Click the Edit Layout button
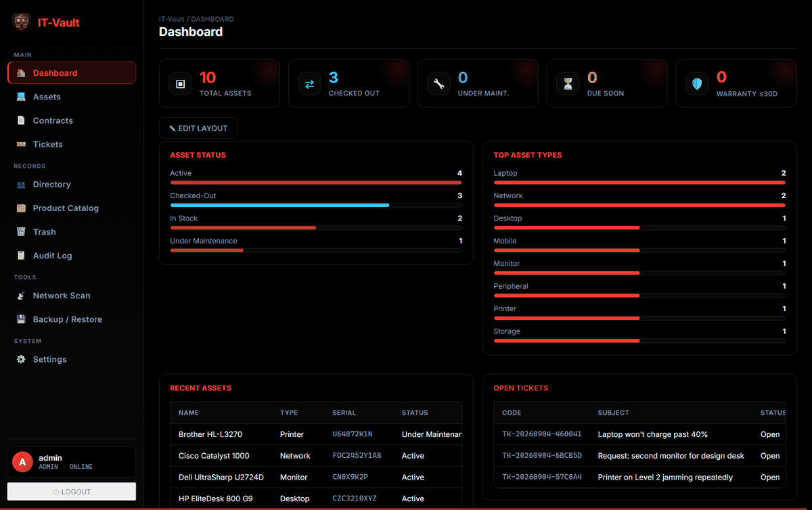Screen dimensions: 812x510 tap(198, 128)
